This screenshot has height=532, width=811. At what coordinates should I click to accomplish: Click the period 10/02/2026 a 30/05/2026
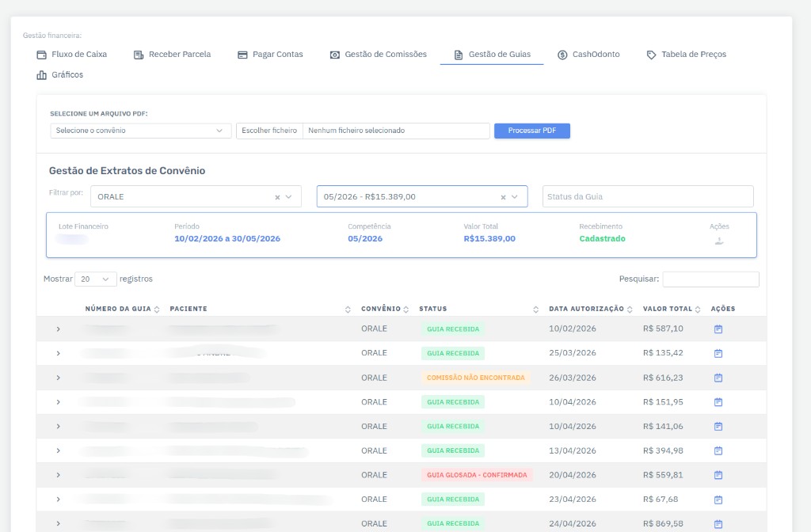(227, 239)
